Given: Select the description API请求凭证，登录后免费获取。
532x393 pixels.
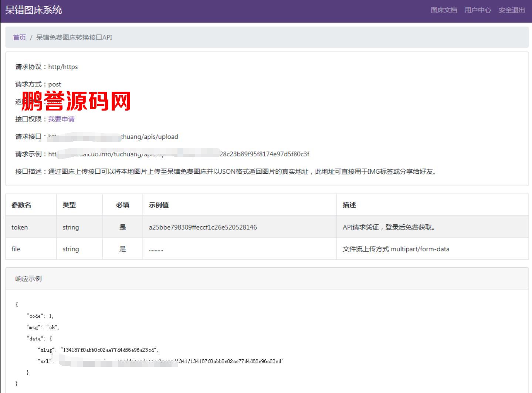Looking at the screenshot, I should (390, 227).
